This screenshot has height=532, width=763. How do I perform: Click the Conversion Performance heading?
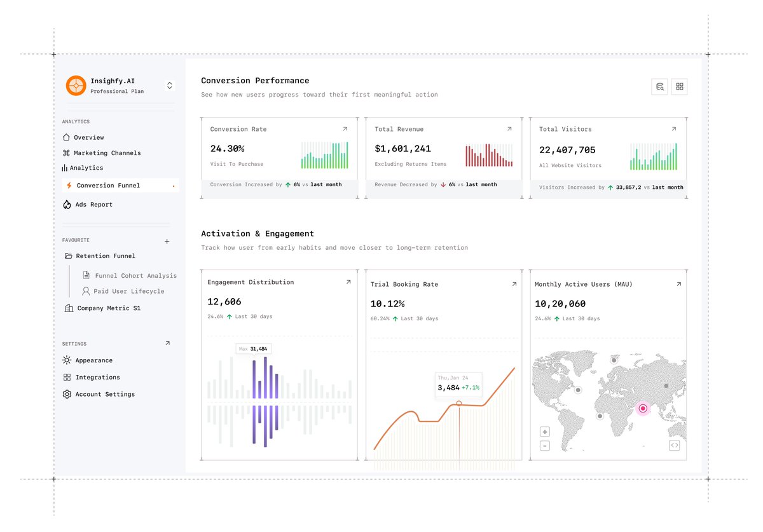[255, 81]
